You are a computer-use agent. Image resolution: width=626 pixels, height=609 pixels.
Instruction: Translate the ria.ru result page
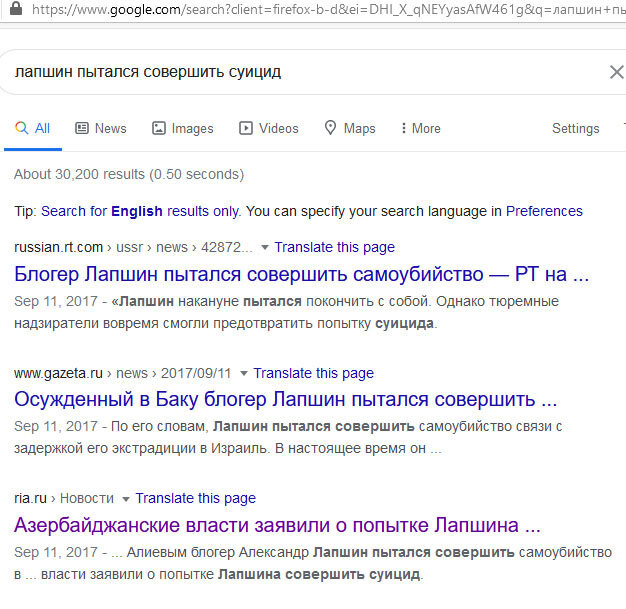(x=196, y=498)
